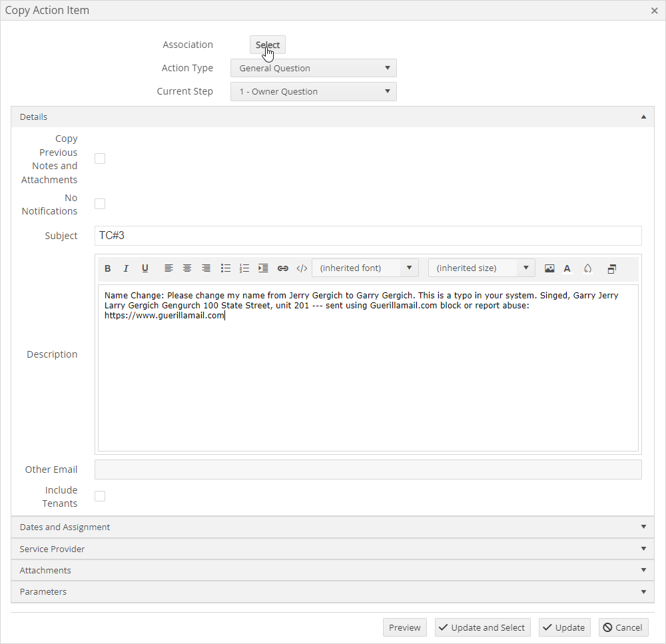
Task: Click the editor full-screen window icon
Action: (611, 268)
